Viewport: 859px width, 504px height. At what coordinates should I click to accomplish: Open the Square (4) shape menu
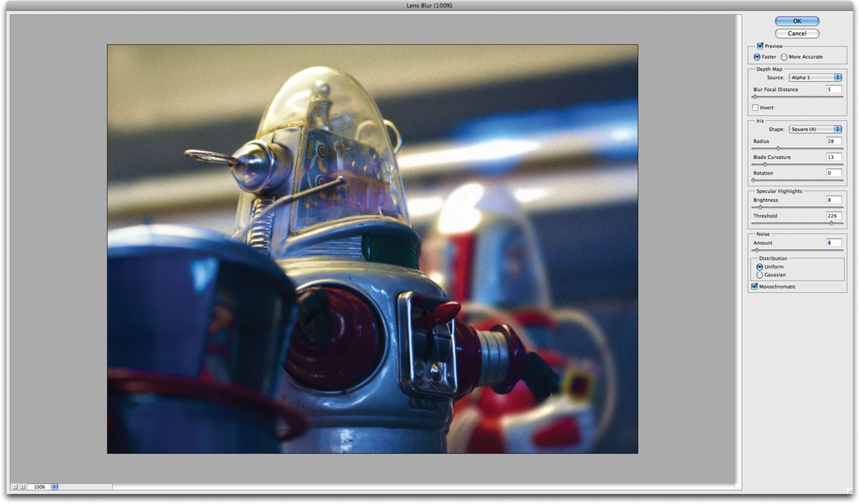pos(815,129)
